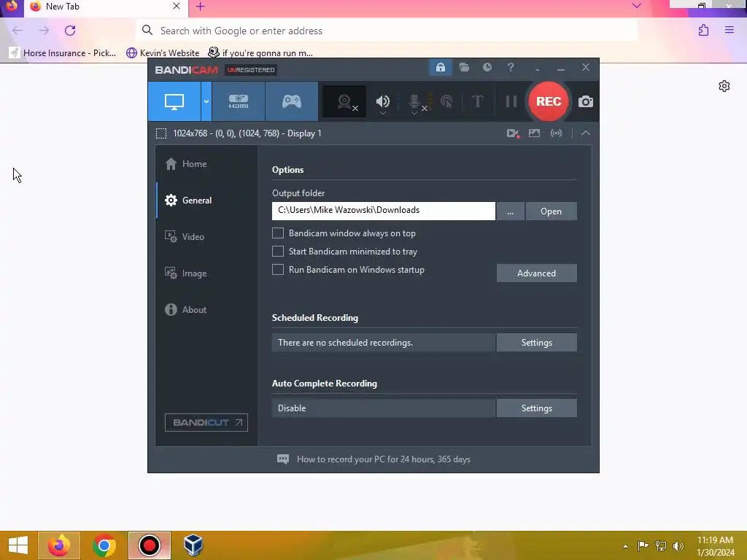Click the output folder path field
This screenshot has height=560, width=747.
coord(384,211)
